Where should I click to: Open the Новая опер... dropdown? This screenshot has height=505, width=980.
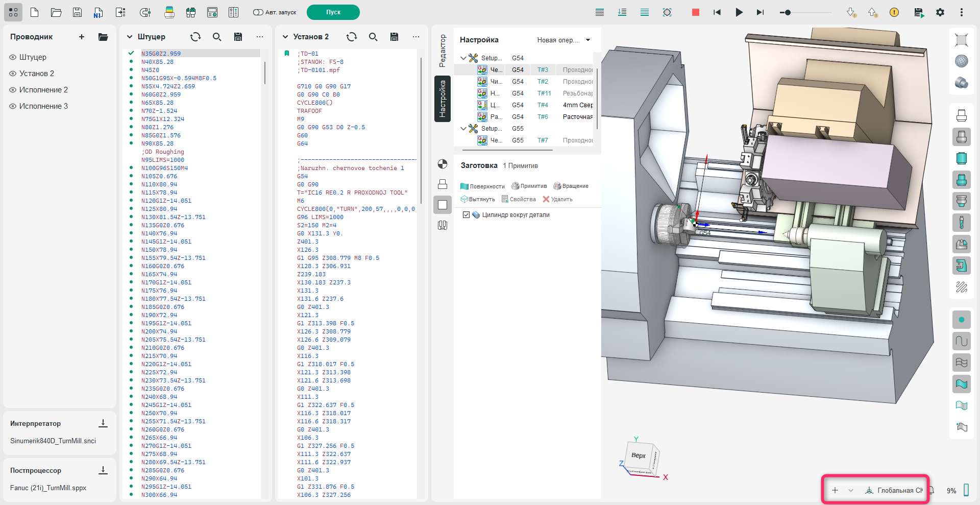[x=588, y=40]
